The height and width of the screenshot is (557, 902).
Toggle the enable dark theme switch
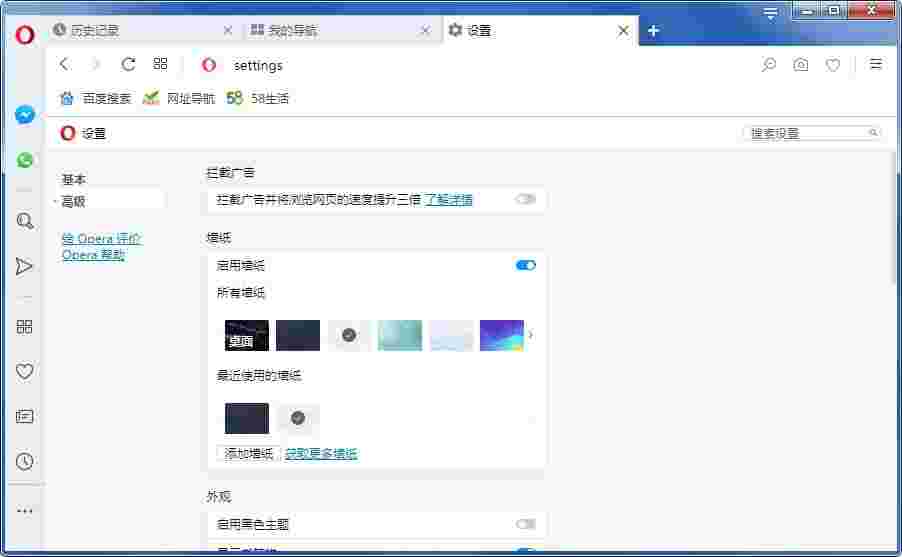(526, 524)
